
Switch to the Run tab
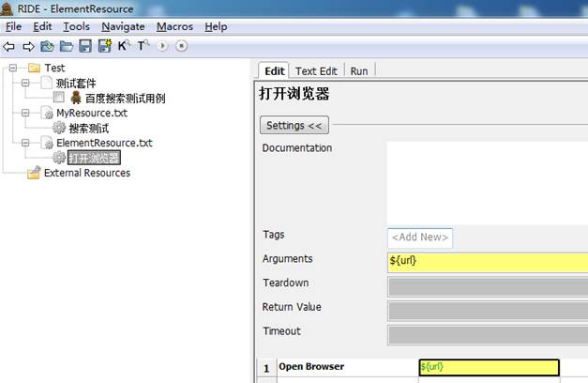pyautogui.click(x=359, y=70)
